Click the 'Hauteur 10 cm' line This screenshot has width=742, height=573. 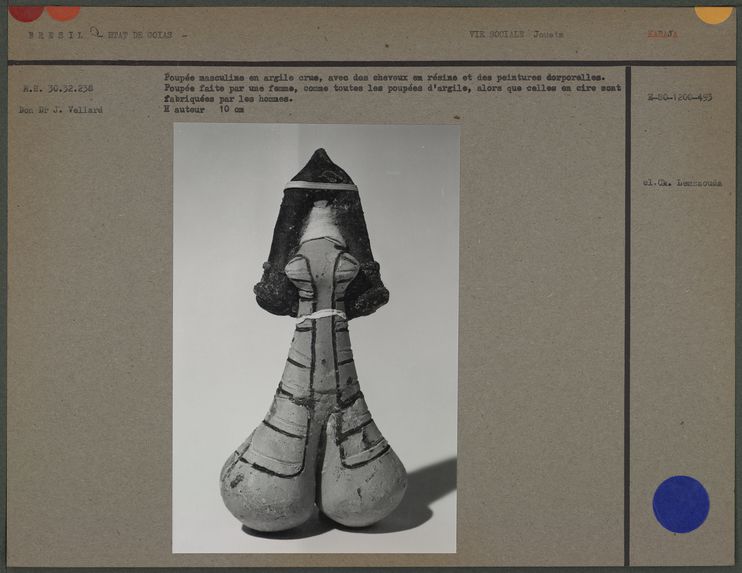(x=203, y=109)
